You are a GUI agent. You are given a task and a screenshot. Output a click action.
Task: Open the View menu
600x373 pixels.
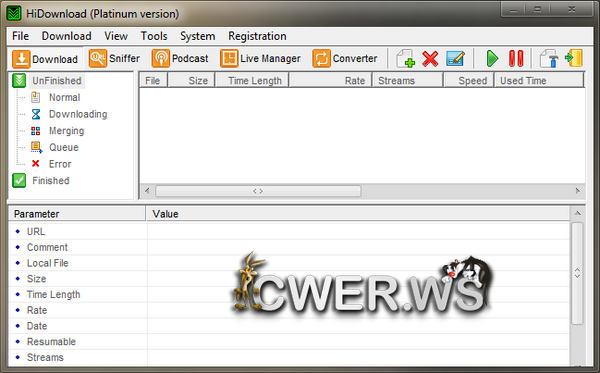[x=116, y=36]
